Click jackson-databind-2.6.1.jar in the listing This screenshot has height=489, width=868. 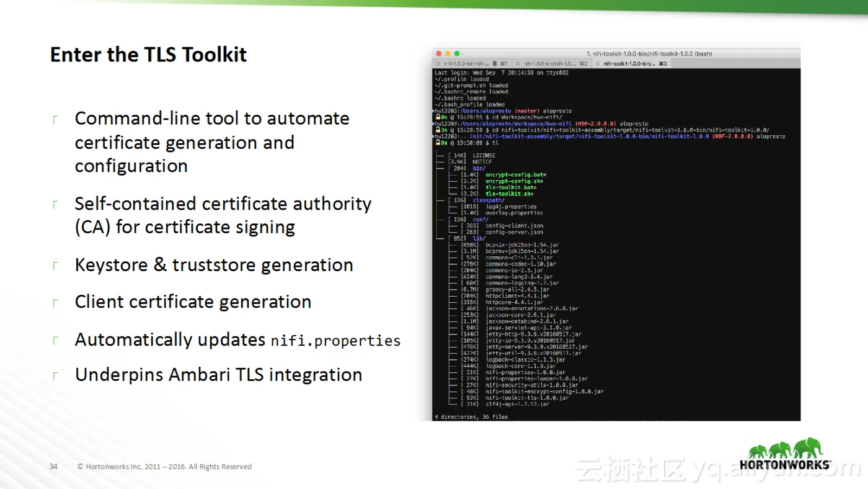527,321
